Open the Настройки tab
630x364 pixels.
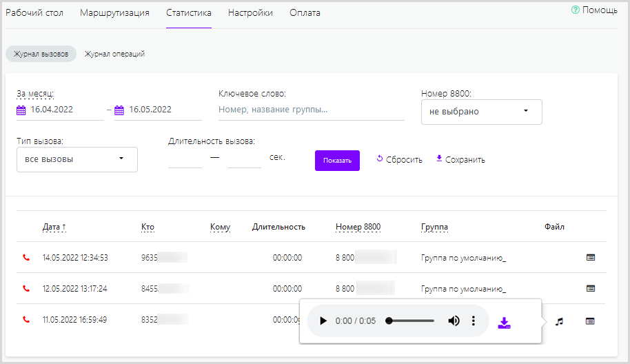click(250, 13)
